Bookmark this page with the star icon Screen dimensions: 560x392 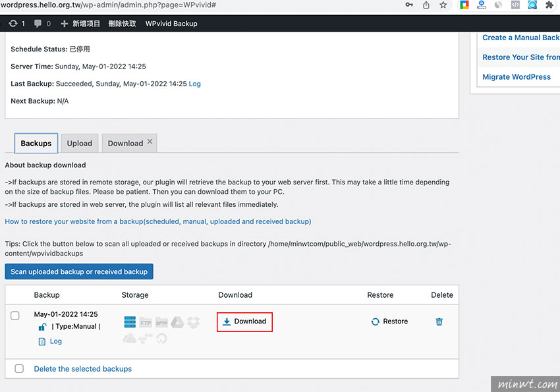pyautogui.click(x=443, y=5)
